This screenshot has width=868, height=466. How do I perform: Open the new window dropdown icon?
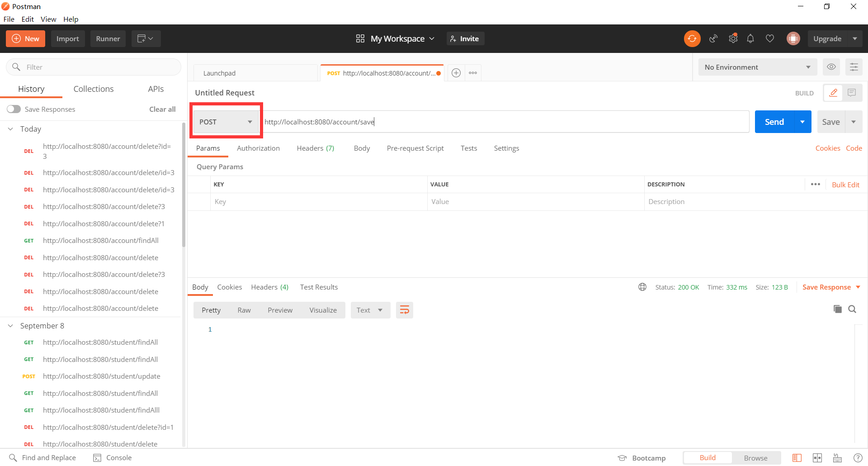click(146, 38)
